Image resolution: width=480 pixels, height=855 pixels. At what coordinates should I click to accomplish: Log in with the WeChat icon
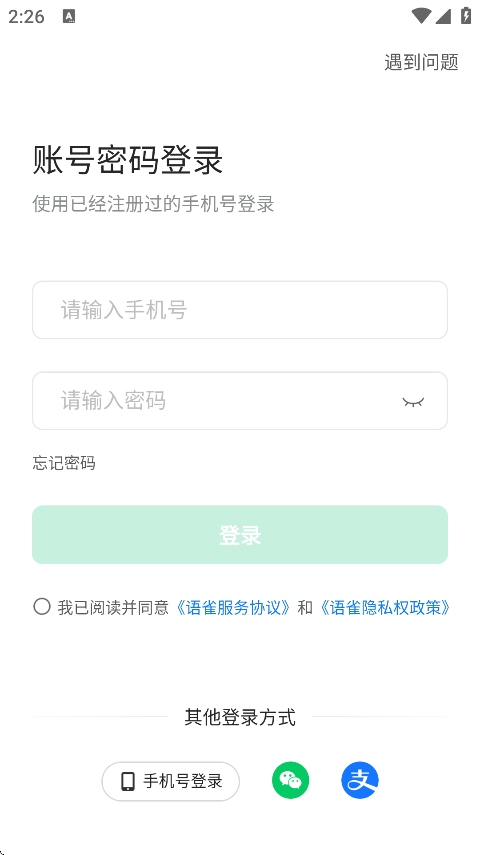click(290, 780)
